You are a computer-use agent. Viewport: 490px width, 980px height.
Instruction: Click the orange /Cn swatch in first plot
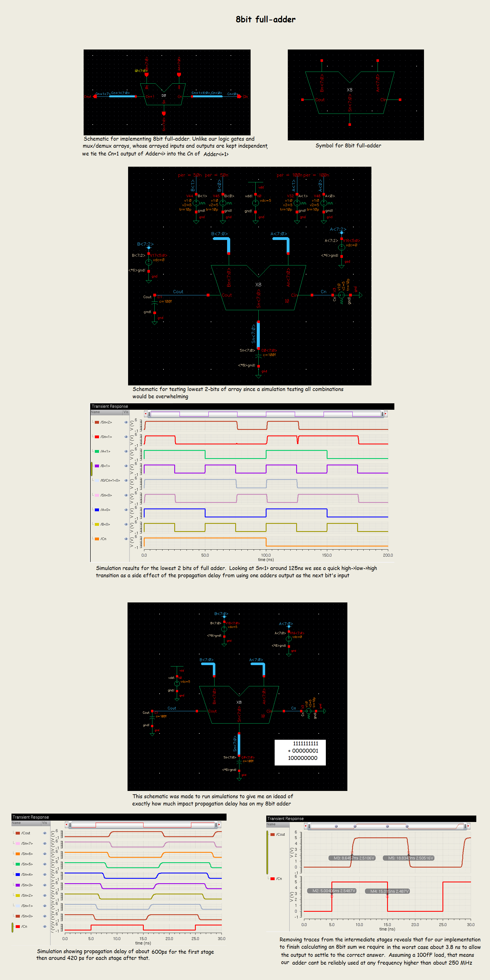[x=97, y=539]
